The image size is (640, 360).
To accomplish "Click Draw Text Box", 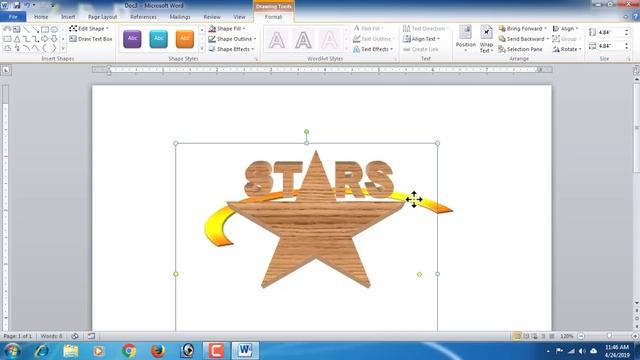I will coord(91,39).
